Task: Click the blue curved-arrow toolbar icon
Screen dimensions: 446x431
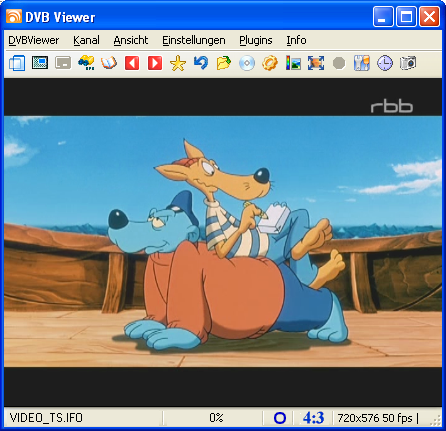Action: coord(201,63)
